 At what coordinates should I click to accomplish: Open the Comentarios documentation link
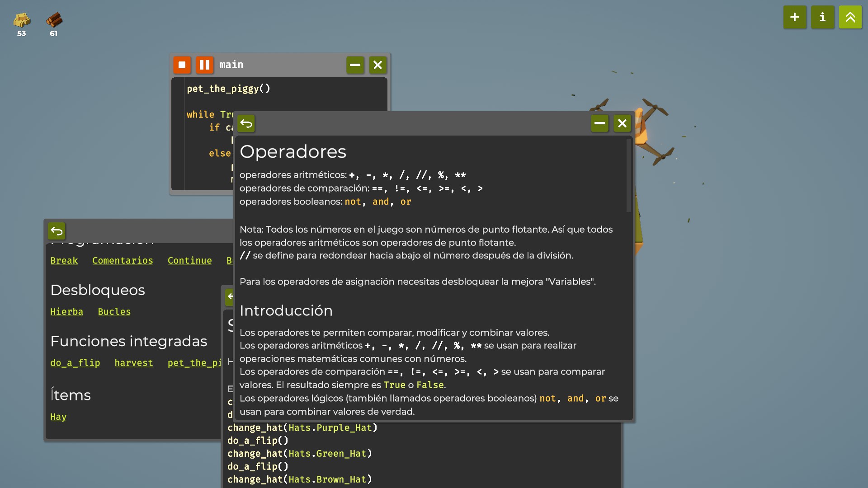123,261
